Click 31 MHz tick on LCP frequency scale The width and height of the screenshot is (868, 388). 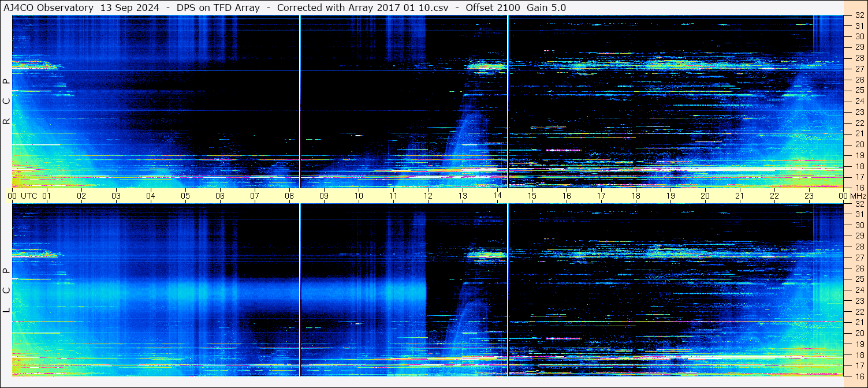(859, 214)
